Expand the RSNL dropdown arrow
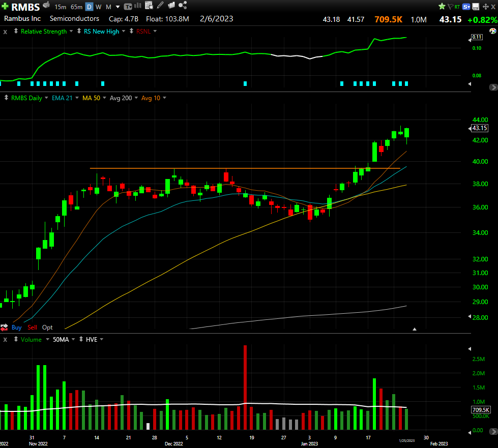Image resolution: width=498 pixels, height=448 pixels. [155, 31]
